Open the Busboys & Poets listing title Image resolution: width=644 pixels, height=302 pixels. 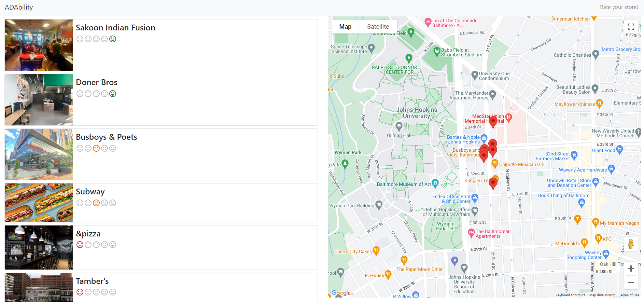point(107,137)
